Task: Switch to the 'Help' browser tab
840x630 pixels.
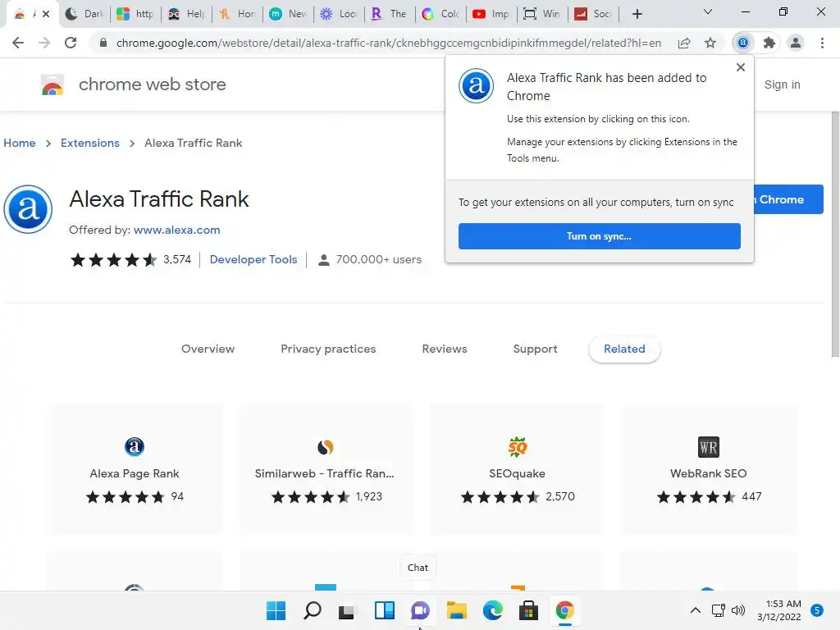Action: (186, 14)
